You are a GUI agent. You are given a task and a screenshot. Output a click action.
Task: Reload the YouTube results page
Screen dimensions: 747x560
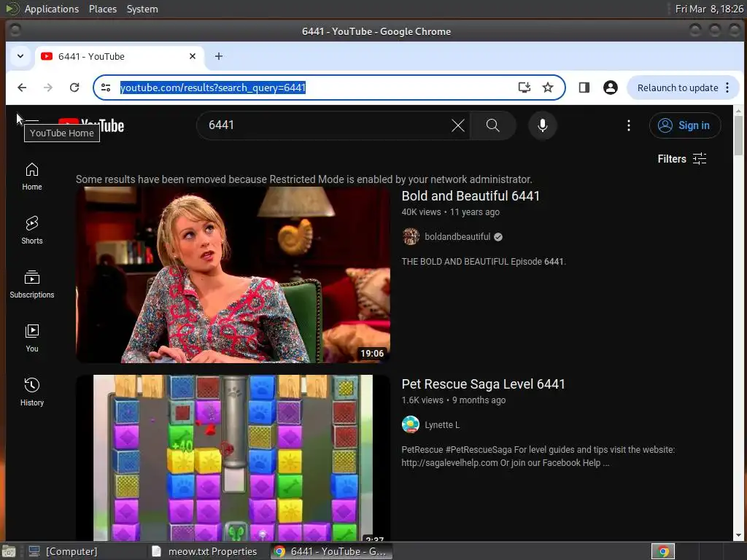coord(74,87)
